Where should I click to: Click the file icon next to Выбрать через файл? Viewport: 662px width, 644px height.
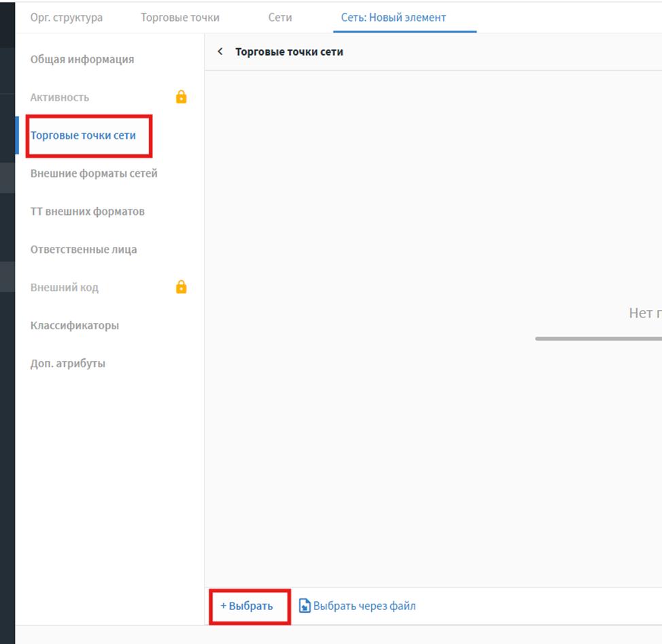point(305,606)
